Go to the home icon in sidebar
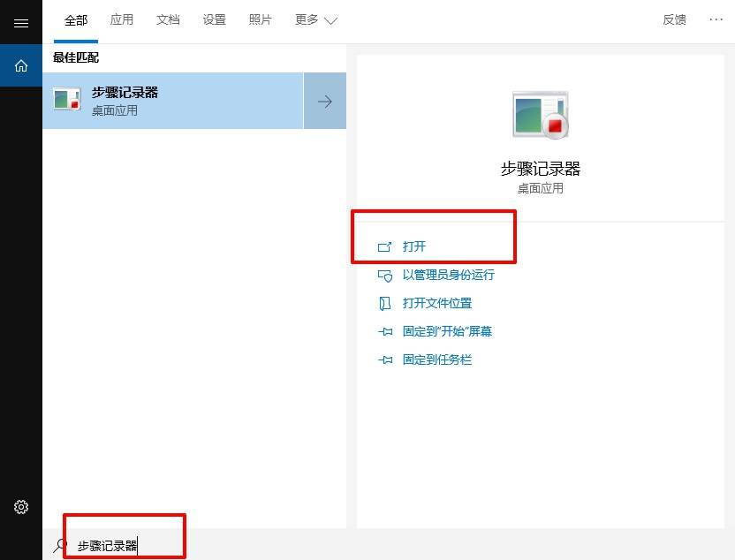This screenshot has width=735, height=560. (x=21, y=65)
